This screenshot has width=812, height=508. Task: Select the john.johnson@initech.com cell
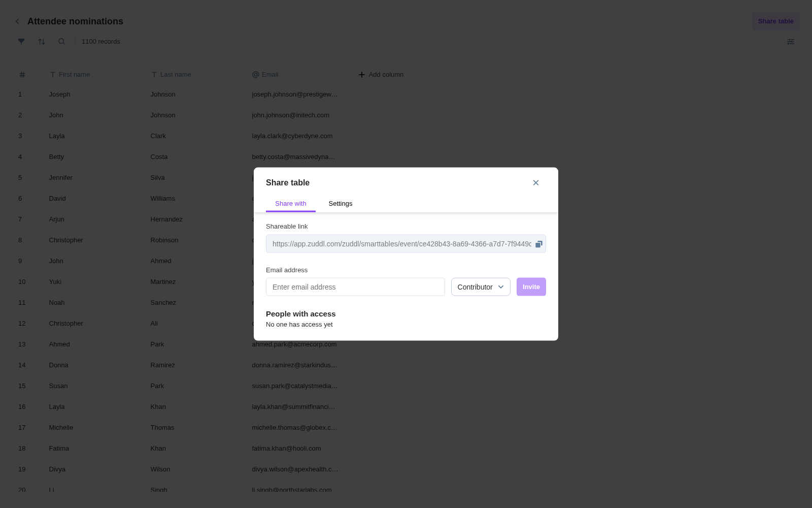point(297,115)
